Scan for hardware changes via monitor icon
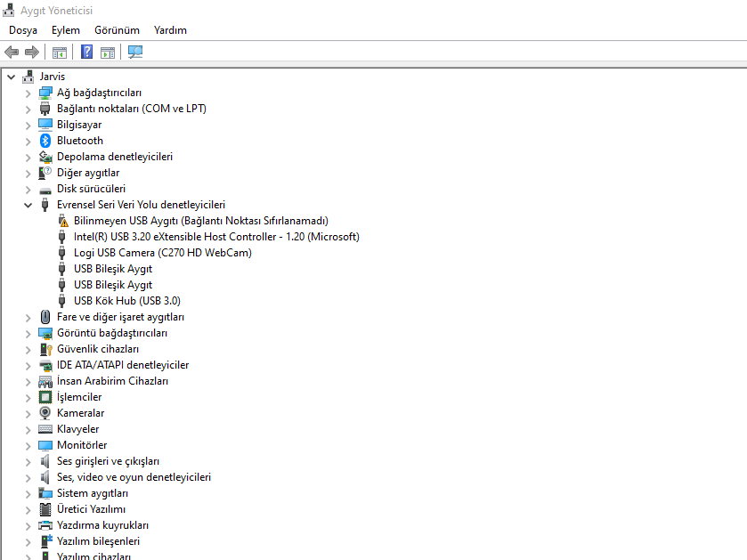The image size is (747, 560). 135,52
